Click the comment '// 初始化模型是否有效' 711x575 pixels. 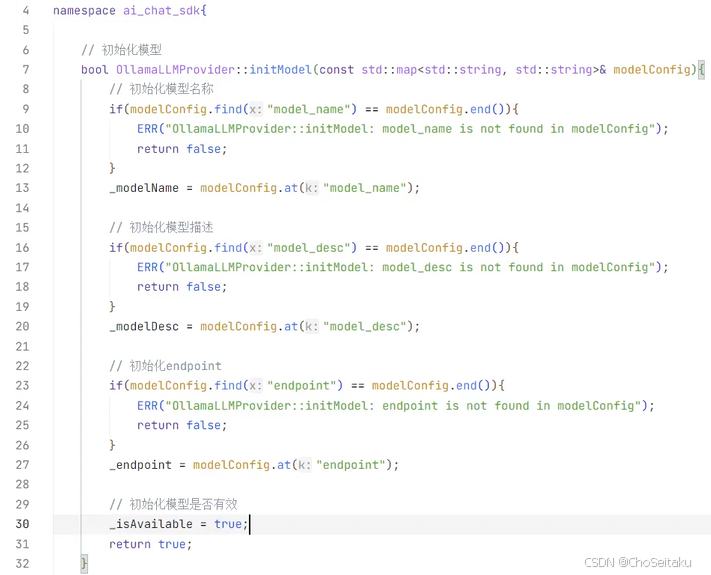tap(173, 504)
